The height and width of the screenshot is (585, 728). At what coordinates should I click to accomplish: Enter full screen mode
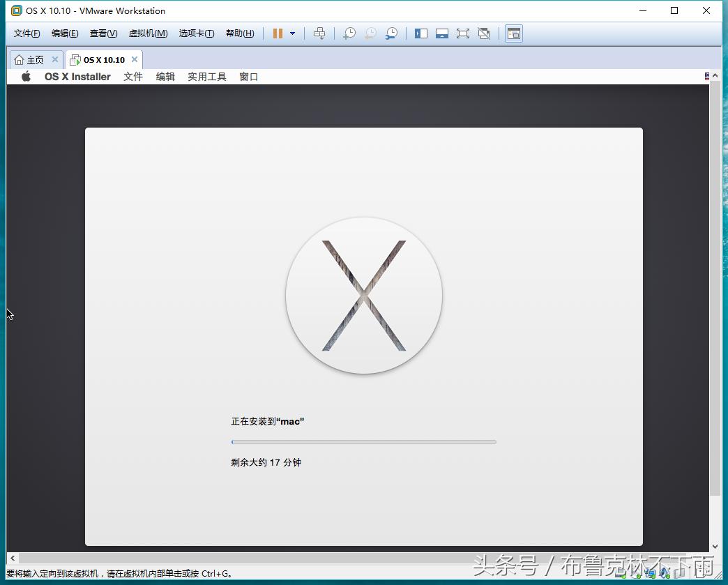(x=463, y=33)
